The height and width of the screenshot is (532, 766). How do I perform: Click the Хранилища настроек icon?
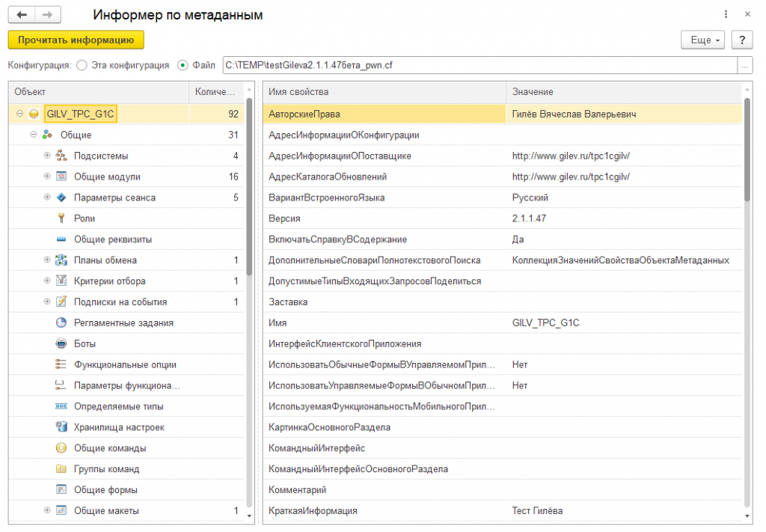pos(61,427)
